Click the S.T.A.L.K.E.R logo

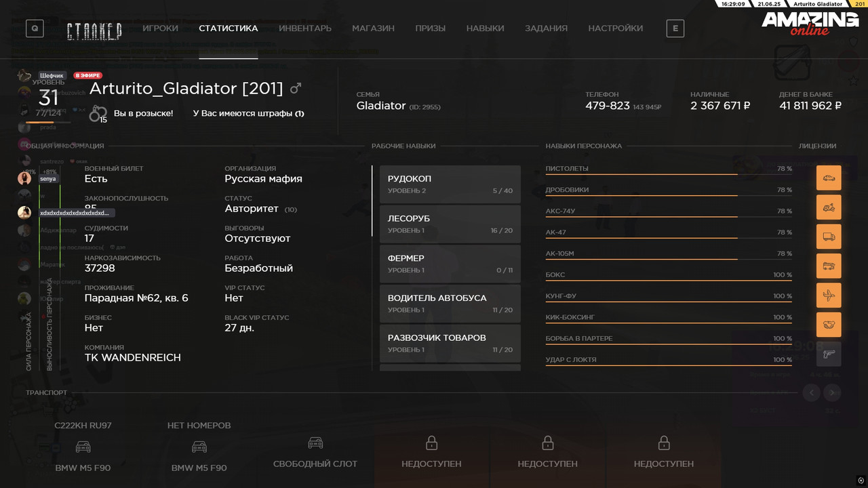click(x=94, y=30)
